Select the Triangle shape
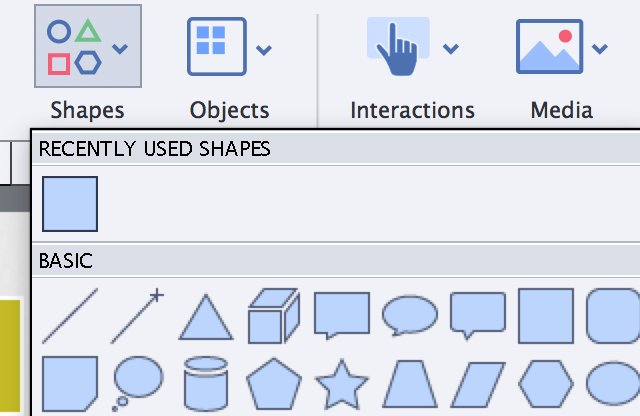The width and height of the screenshot is (640, 416). point(206,317)
